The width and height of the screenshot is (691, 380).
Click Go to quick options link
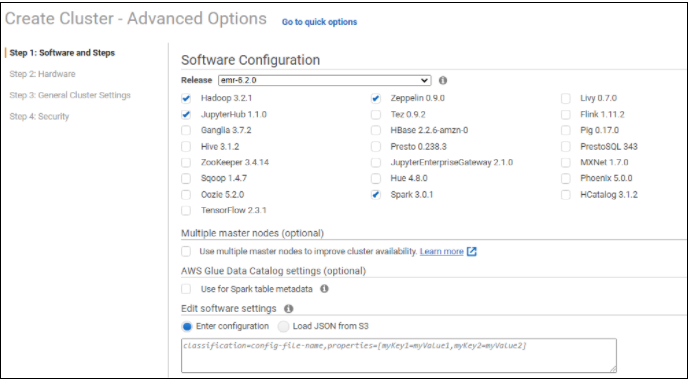click(319, 22)
